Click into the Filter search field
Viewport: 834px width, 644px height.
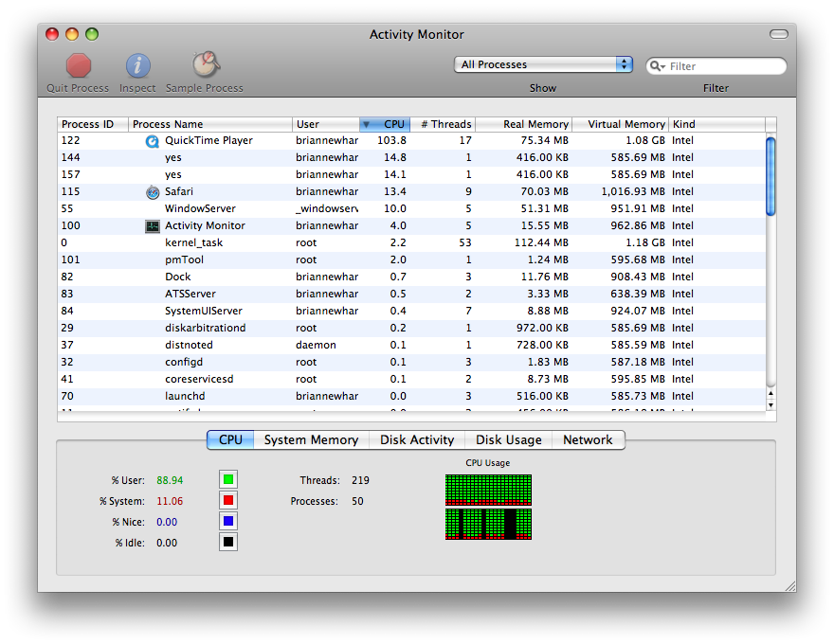(x=716, y=66)
